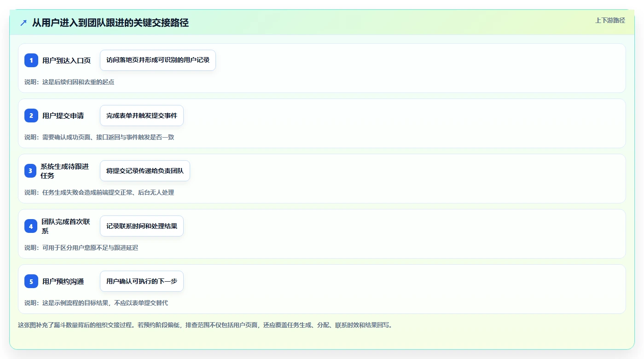Image resolution: width=644 pixels, height=359 pixels.
Task: Select step number badge 5
Action: [x=31, y=281]
